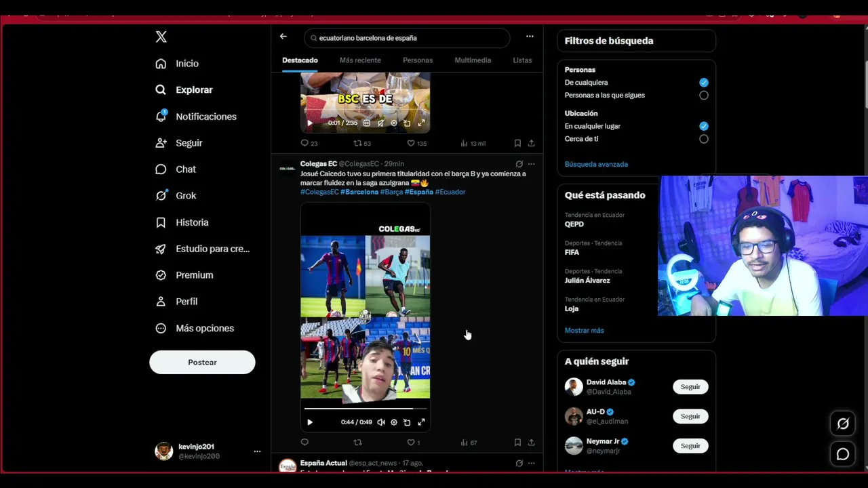Select Cerca de ti radio option
Screen dimensions: 868x488
click(704, 139)
